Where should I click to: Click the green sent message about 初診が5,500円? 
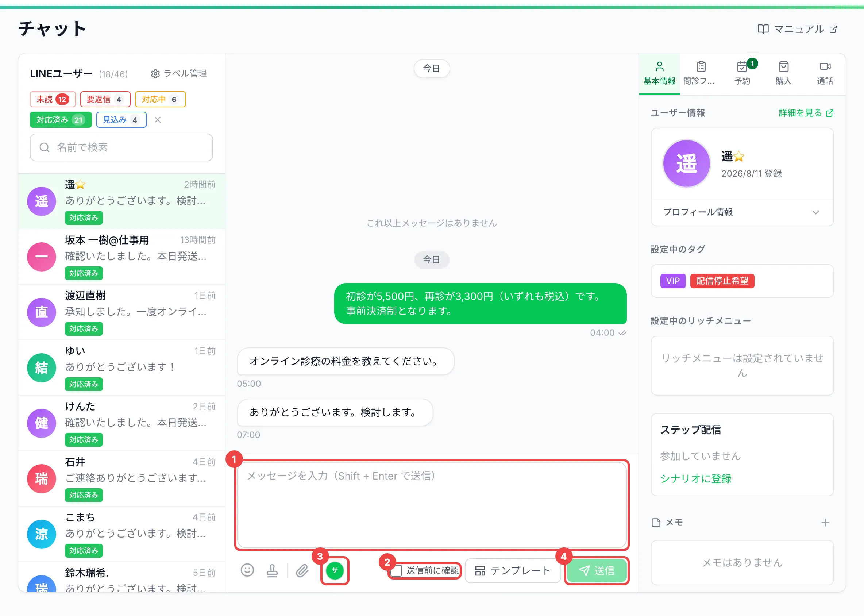(480, 304)
